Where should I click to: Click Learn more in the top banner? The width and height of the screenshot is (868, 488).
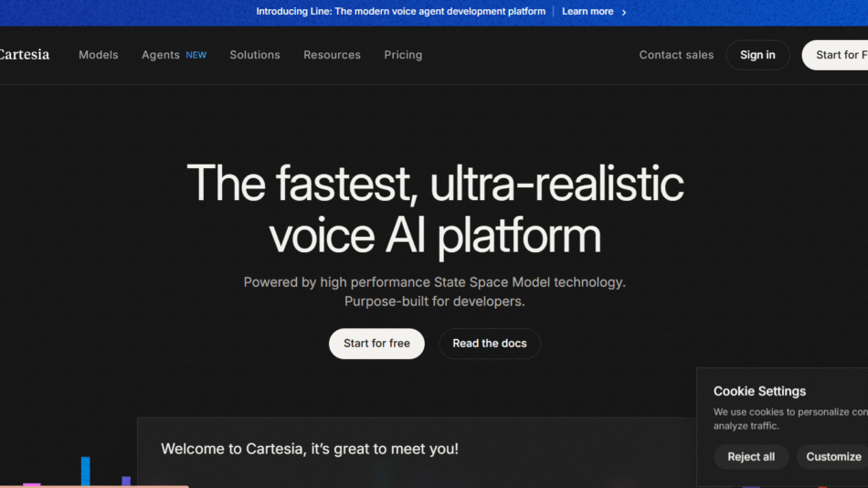(x=587, y=12)
